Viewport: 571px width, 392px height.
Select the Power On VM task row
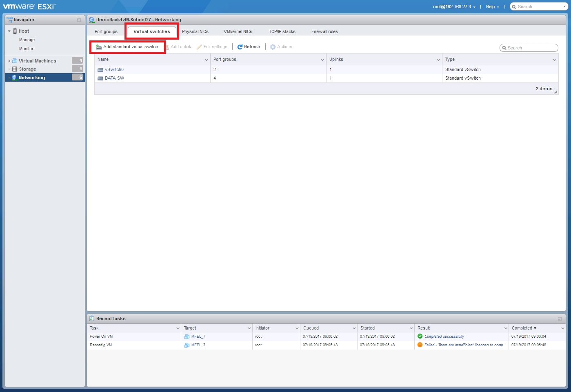(x=326, y=337)
